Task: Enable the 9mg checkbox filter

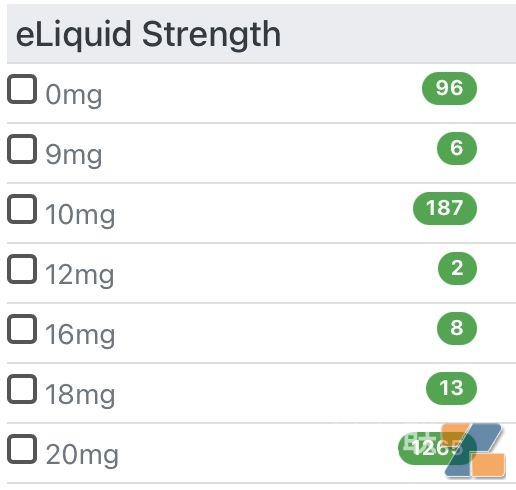Action: point(22,149)
